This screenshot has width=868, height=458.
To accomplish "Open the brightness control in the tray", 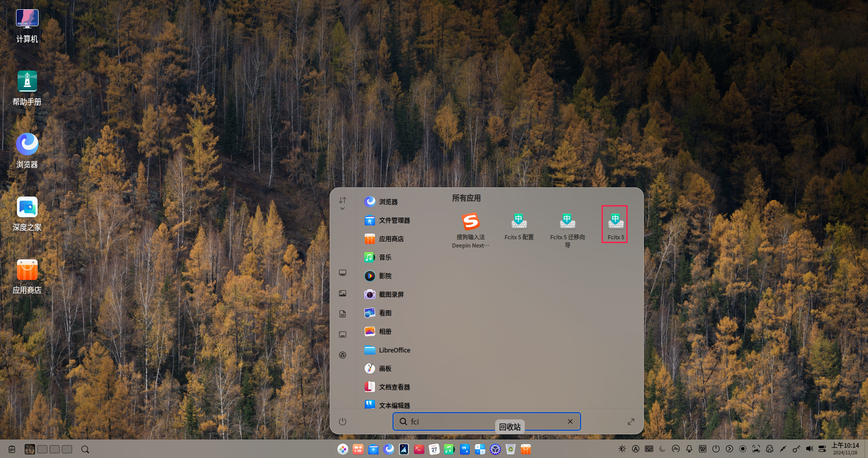I will pos(622,449).
